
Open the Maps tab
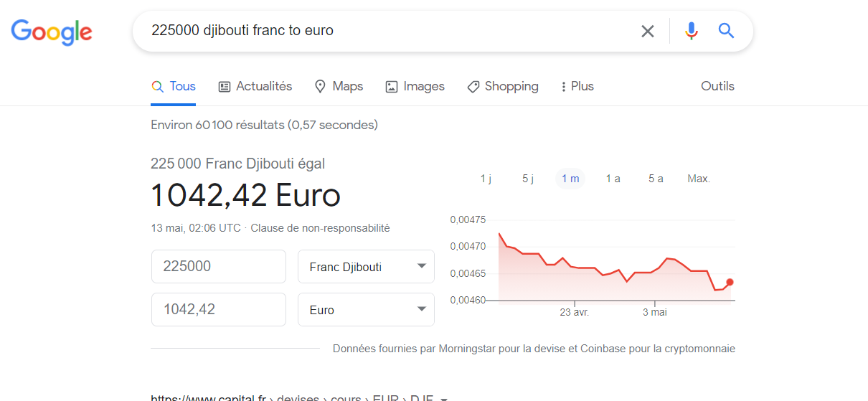(x=339, y=86)
